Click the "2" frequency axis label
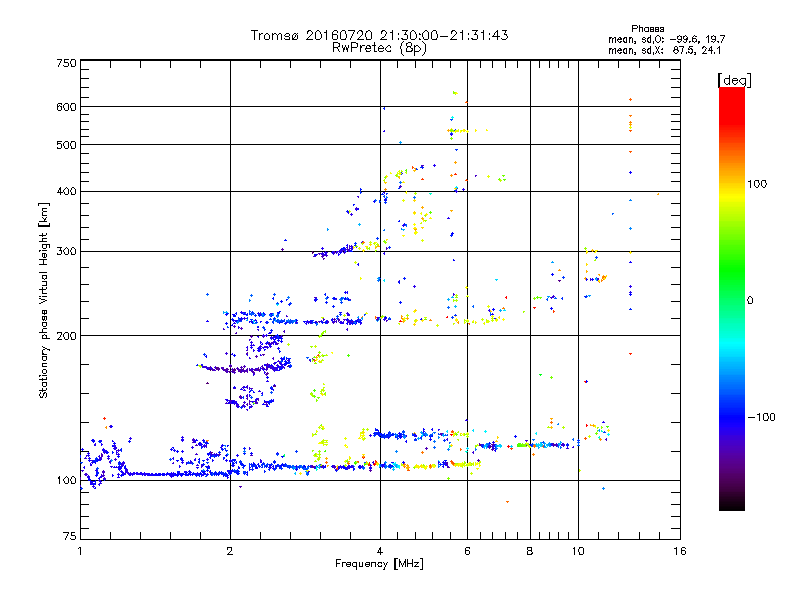Viewport: 800px width, 600px height. (230, 551)
